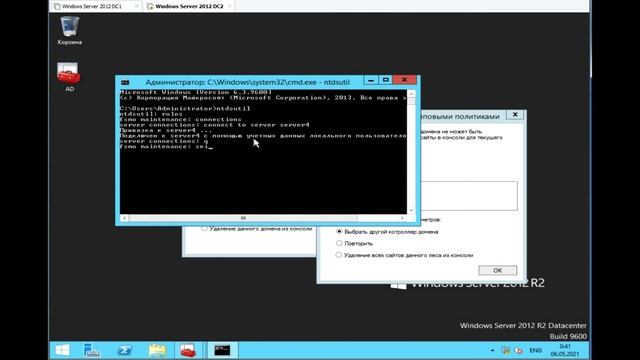
Task: Click the cmd horizontal scrollbar thumb
Action: pyautogui.click(x=243, y=218)
